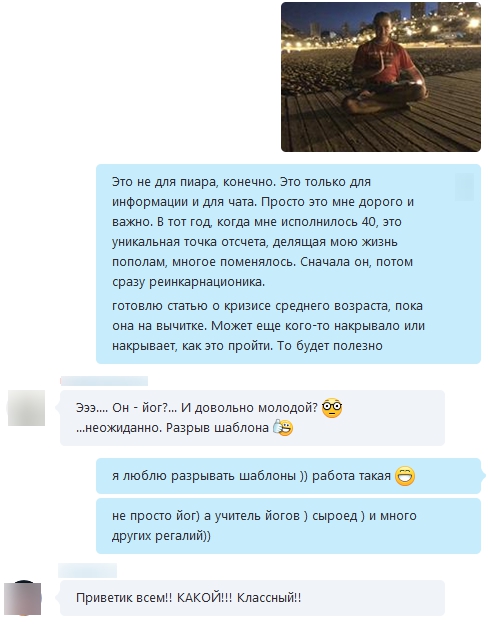
Task: Select the message 'не просто йог) а учитель йогов'
Action: click(288, 526)
